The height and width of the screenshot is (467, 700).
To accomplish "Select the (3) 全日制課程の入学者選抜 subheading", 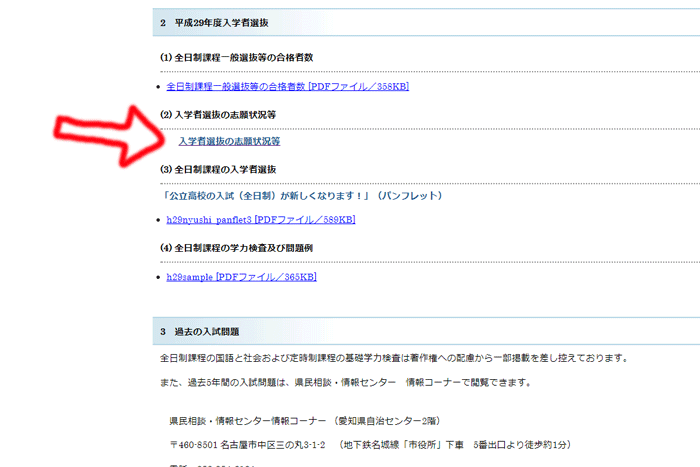I will pos(218,169).
